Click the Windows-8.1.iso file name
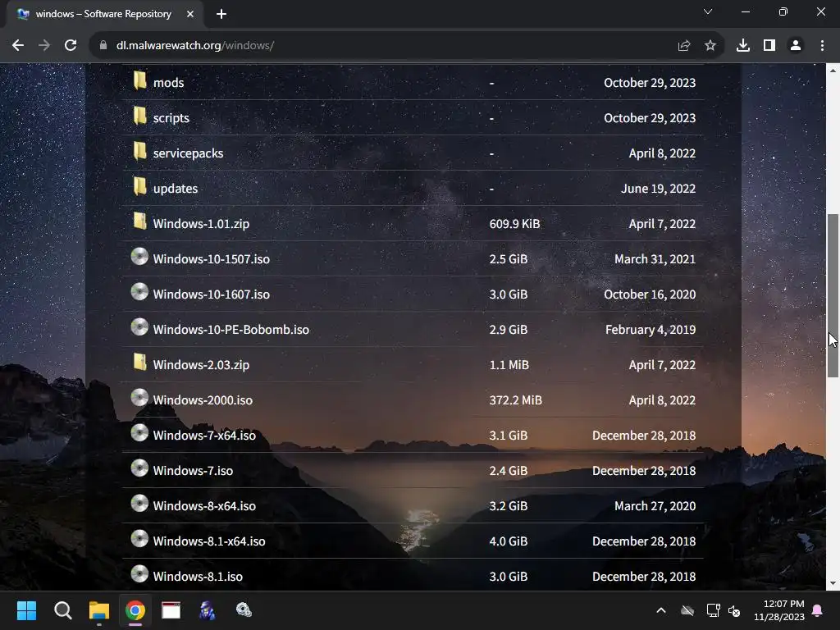 [x=198, y=577]
